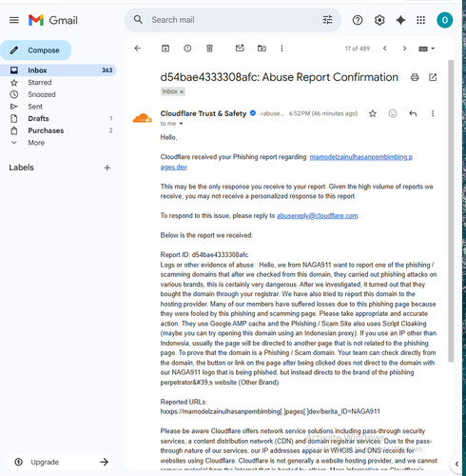Print the email with the printer icon

[415, 77]
